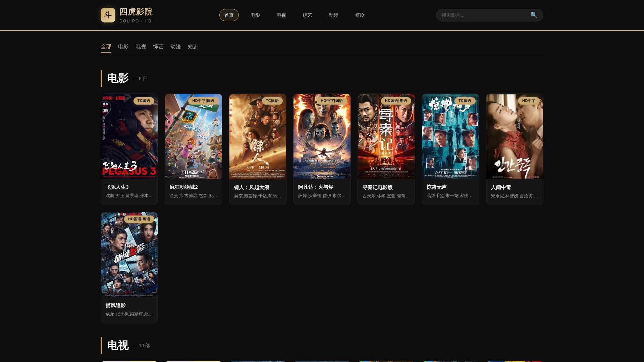Screen dimensions: 644x362
Task: Click the 阿凡达：火与烬 title link
Action: (x=316, y=187)
